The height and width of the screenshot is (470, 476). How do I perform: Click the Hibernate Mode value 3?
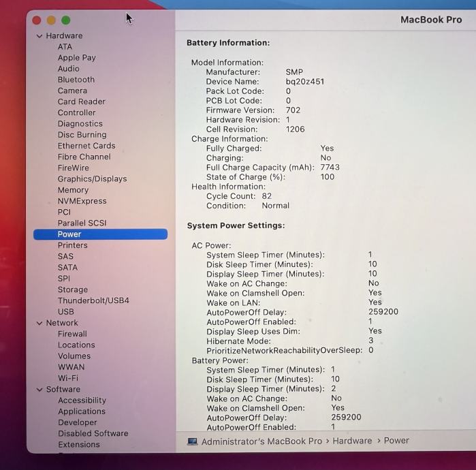371,341
